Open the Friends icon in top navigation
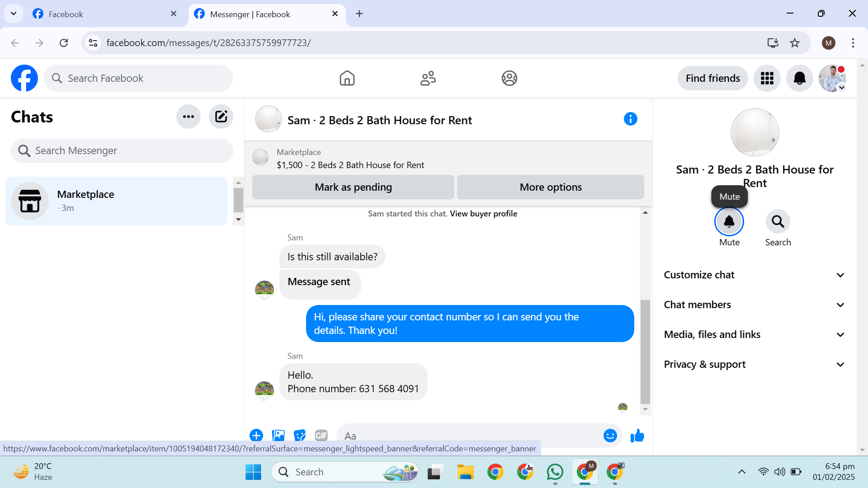Screen dimensions: 868x488 pyautogui.click(x=428, y=78)
